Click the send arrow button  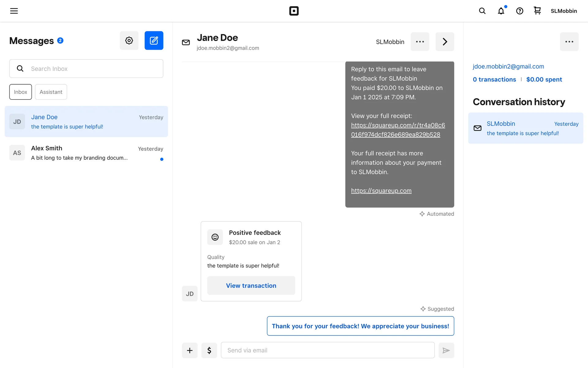tap(446, 350)
